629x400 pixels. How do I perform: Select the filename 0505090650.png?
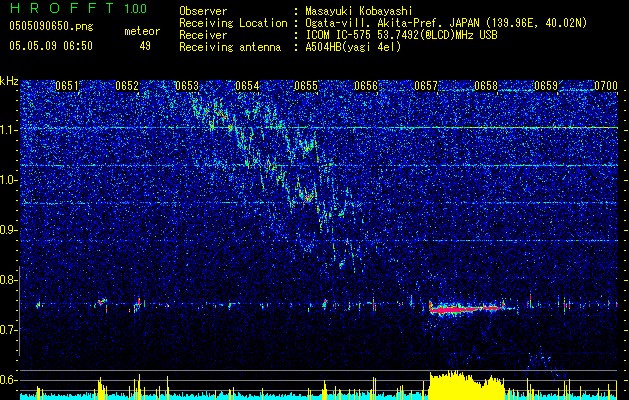coord(51,26)
